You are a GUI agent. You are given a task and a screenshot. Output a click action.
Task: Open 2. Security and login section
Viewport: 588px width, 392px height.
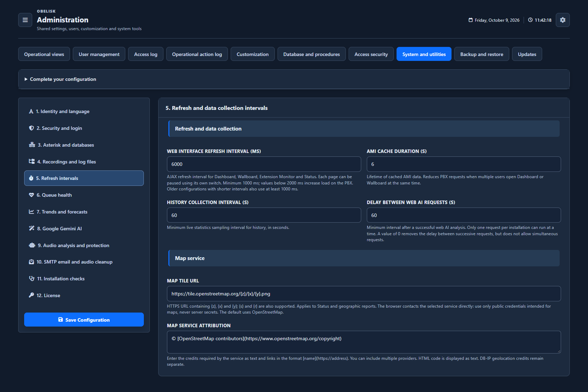(84, 128)
